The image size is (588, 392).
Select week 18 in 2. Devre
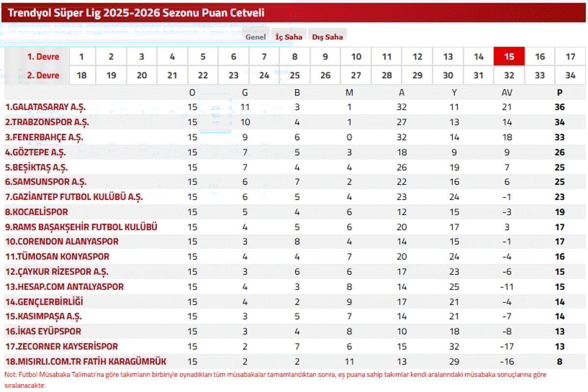point(81,75)
